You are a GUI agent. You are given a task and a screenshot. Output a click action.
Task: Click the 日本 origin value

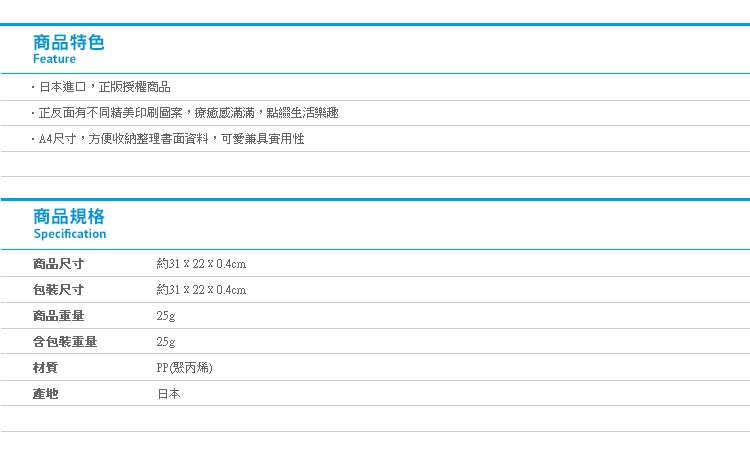(x=168, y=394)
